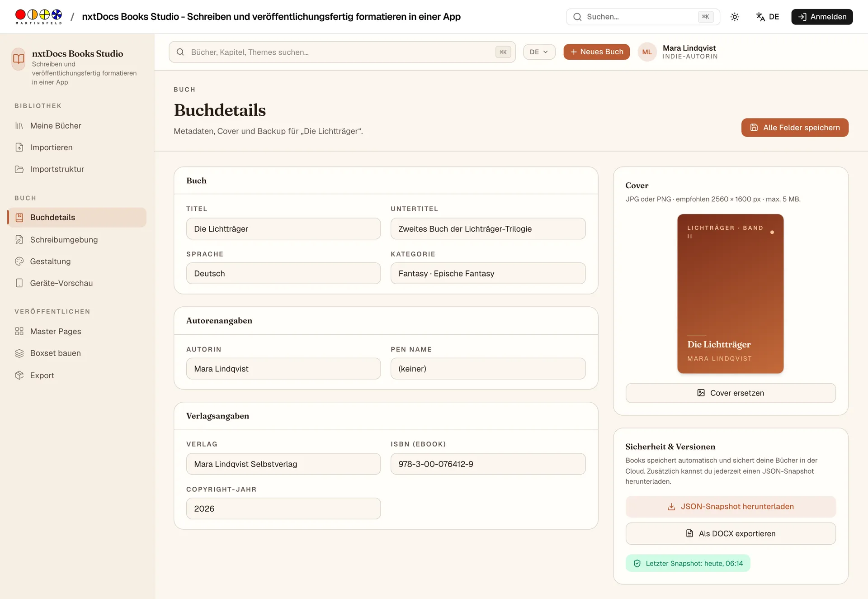Click Mara Lindqvist profile name
The height and width of the screenshot is (599, 868).
689,48
